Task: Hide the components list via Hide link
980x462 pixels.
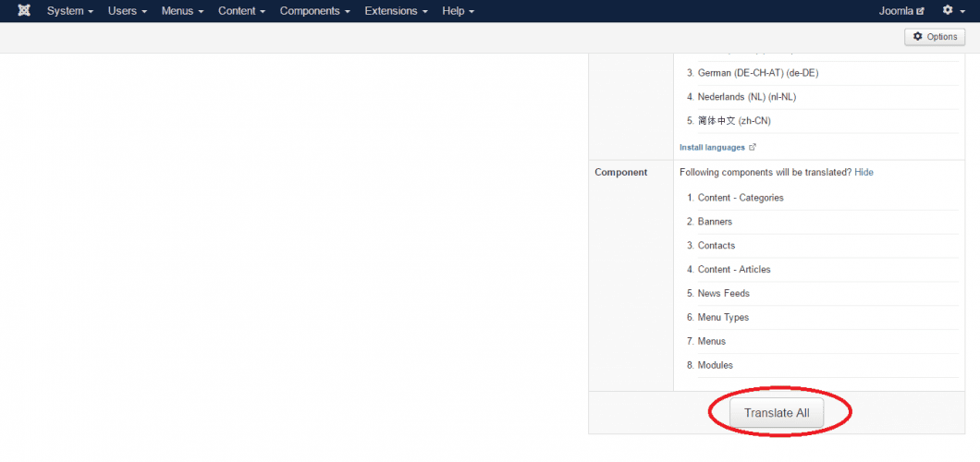Action: coord(864,172)
